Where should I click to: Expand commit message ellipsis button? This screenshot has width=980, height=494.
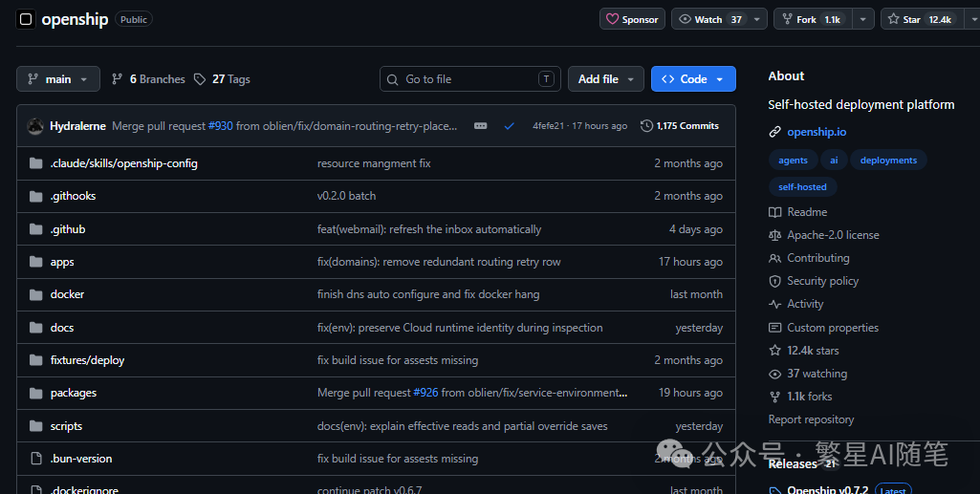pos(480,126)
